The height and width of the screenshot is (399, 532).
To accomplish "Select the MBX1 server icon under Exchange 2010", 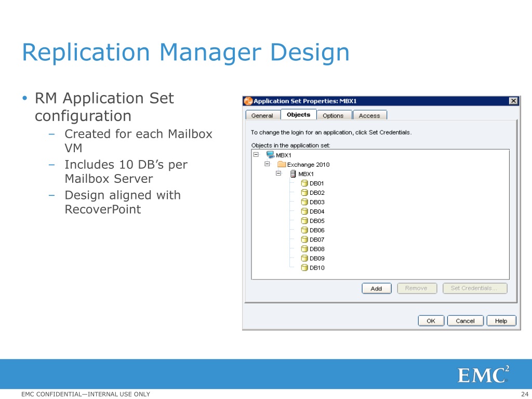I will [293, 174].
